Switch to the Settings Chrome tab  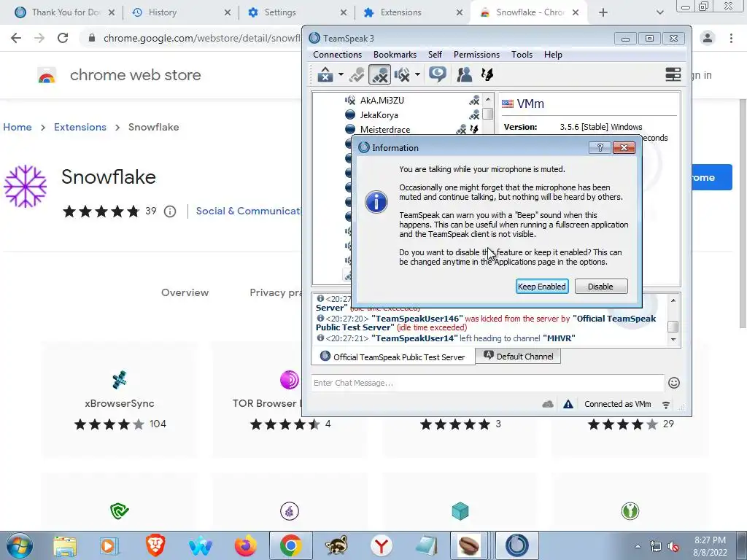298,12
